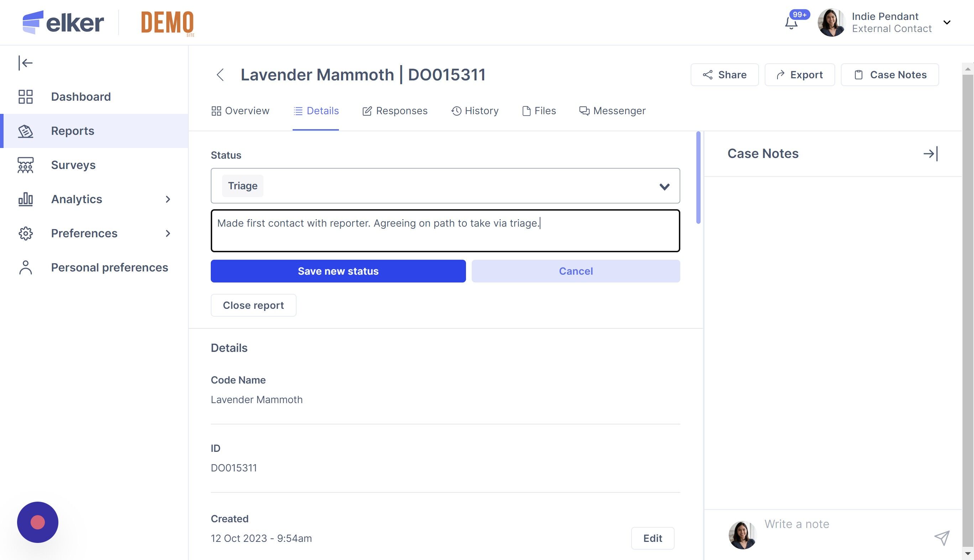Switch to the History tab
The height and width of the screenshot is (560, 974).
(475, 111)
